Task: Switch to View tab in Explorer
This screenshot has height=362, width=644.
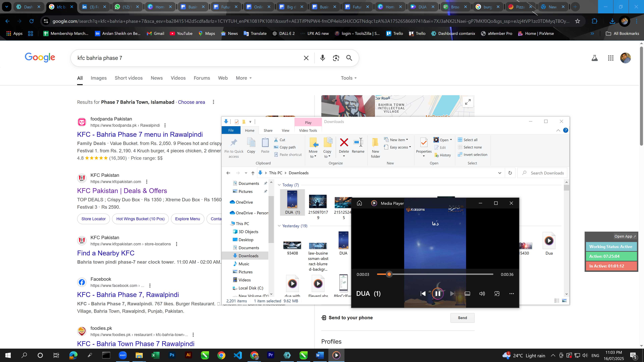Action: (285, 130)
